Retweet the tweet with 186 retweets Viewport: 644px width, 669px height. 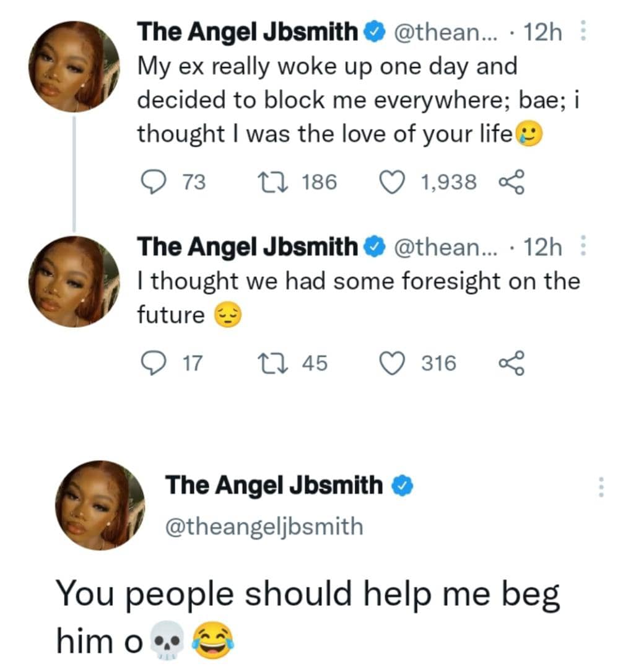[271, 182]
